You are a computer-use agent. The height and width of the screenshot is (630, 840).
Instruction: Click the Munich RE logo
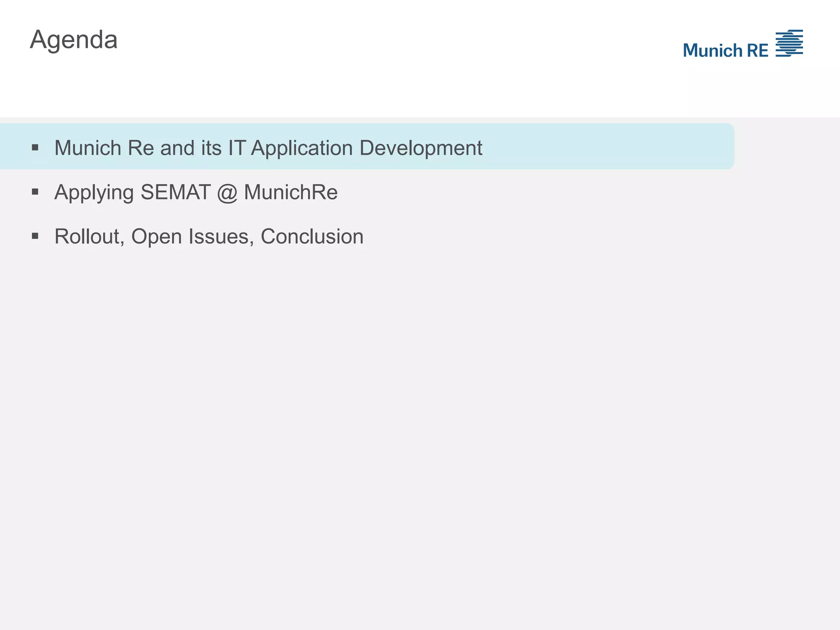click(743, 44)
